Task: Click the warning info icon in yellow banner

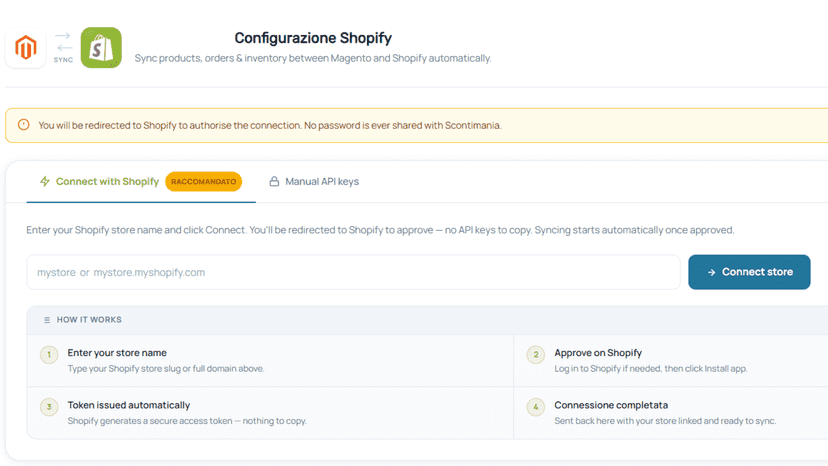Action: [x=23, y=125]
